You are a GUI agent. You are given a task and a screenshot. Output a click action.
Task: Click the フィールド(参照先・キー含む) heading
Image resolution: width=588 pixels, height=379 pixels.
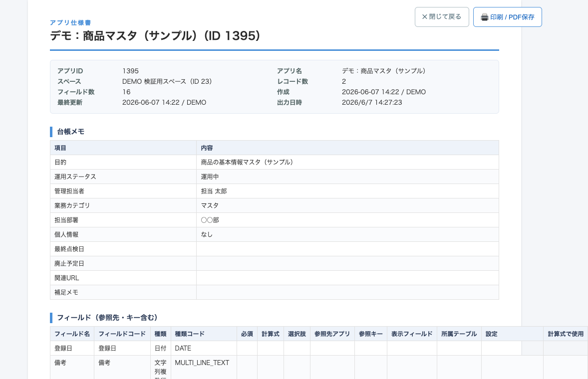click(x=107, y=318)
